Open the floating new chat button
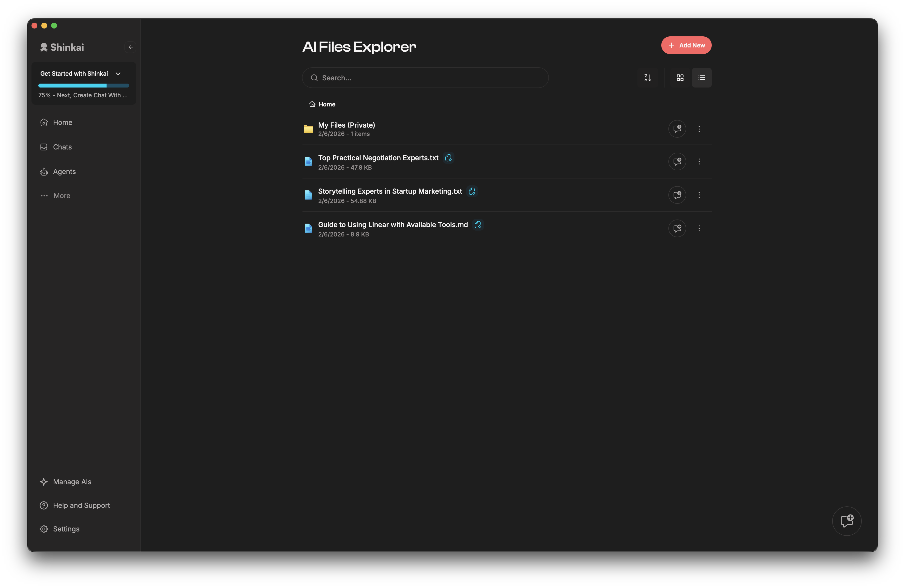Image resolution: width=905 pixels, height=588 pixels. coord(847,521)
